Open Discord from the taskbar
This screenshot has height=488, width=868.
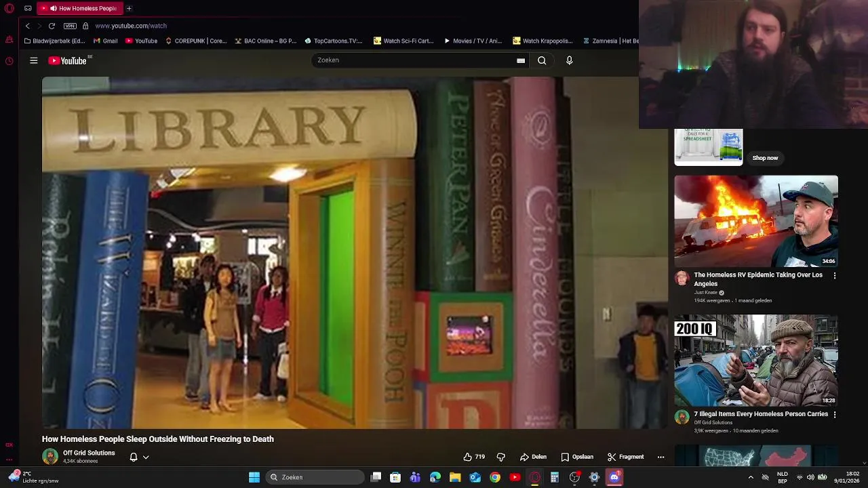pyautogui.click(x=614, y=477)
